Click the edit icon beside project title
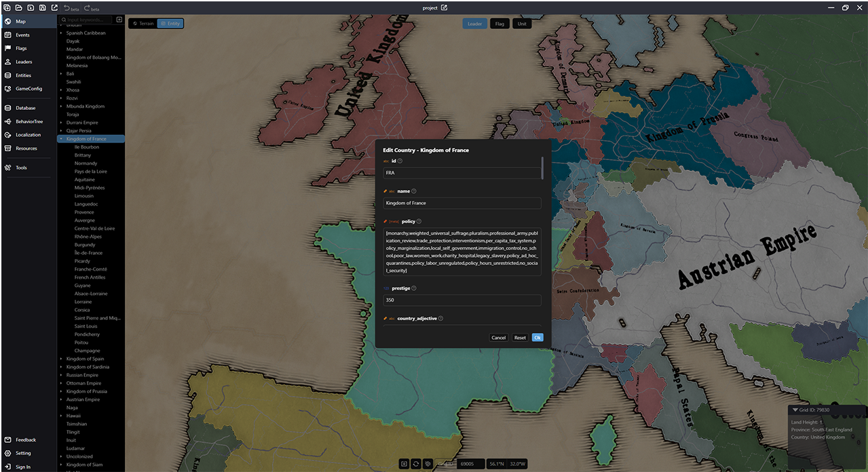 click(445, 7)
